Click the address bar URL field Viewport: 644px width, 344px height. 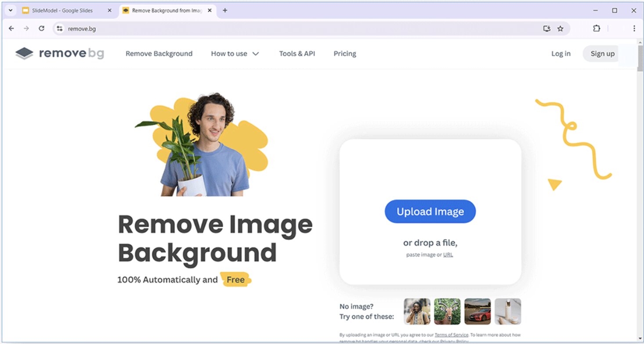point(303,29)
